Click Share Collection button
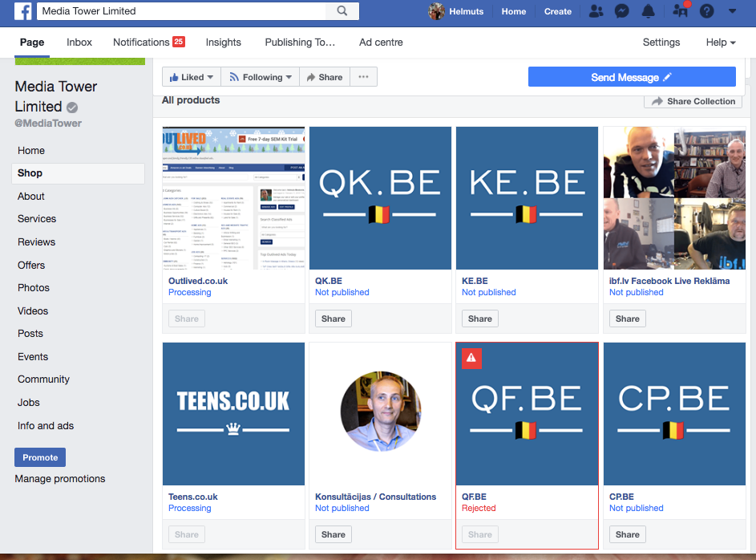 693,101
